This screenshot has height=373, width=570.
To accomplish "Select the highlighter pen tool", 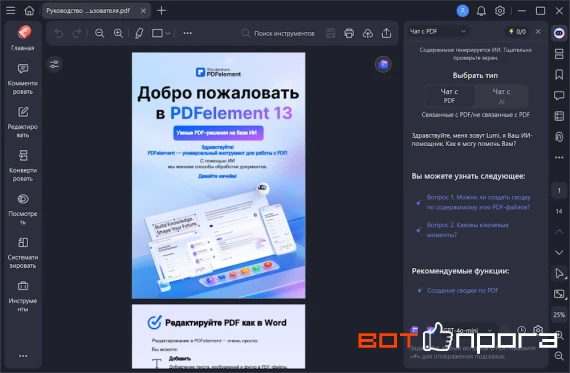I will click(x=139, y=33).
